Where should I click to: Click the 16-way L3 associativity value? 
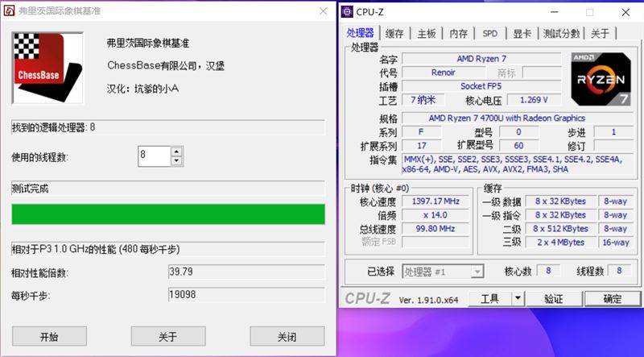616,243
